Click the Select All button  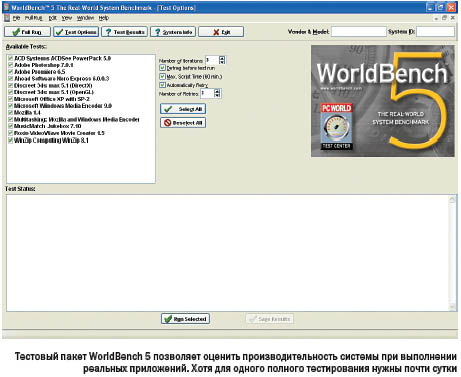[183, 109]
